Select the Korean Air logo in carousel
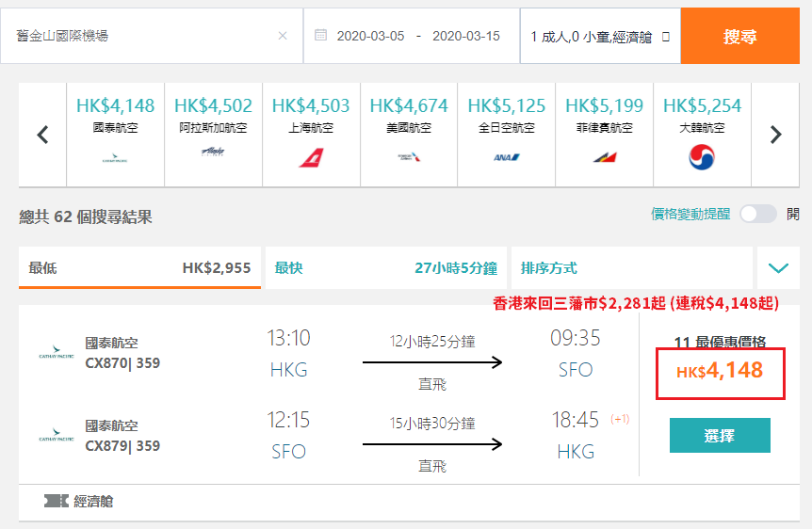This screenshot has height=529, width=812. click(702, 157)
